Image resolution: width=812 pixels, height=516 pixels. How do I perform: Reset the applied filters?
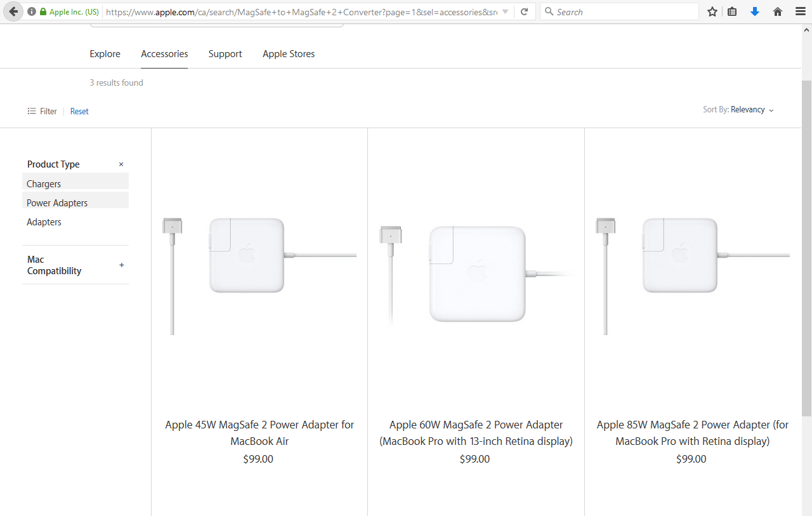coord(79,111)
